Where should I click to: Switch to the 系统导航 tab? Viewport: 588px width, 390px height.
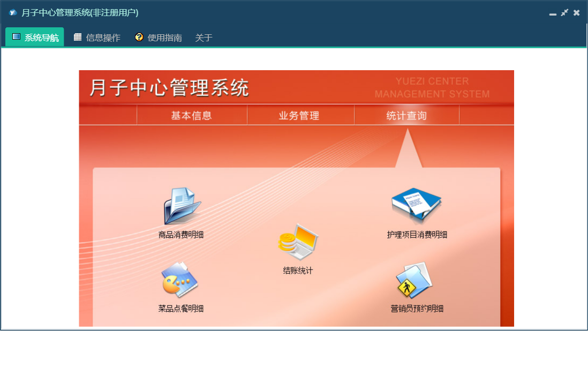click(x=34, y=37)
